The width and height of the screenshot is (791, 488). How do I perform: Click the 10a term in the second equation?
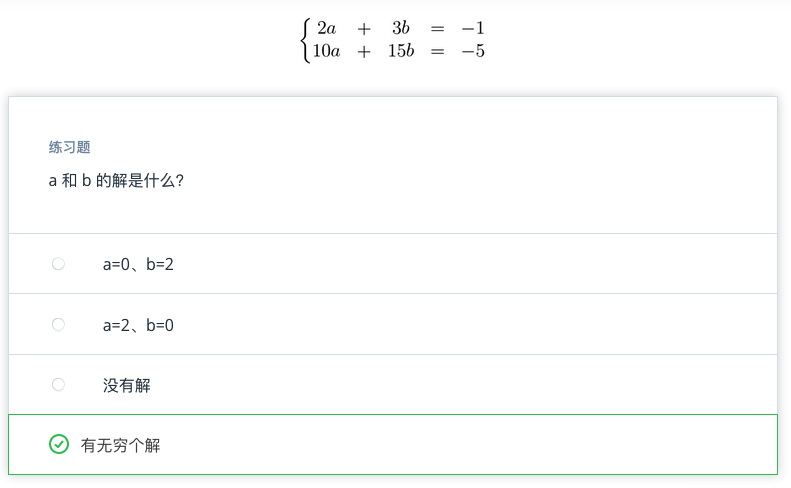[326, 51]
